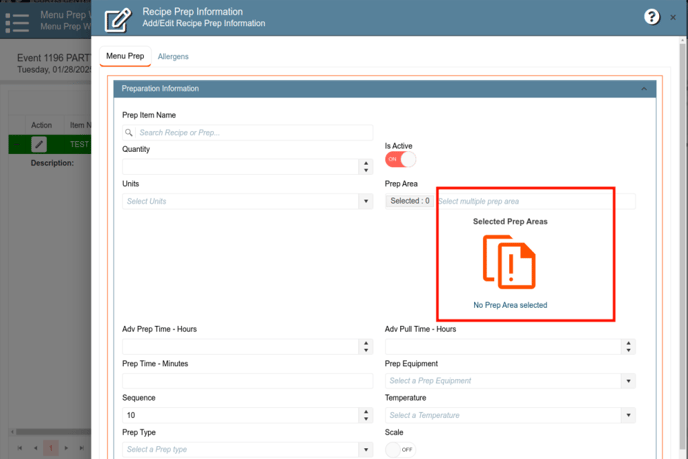Click the Prep Time - Minutes field

[x=247, y=381]
